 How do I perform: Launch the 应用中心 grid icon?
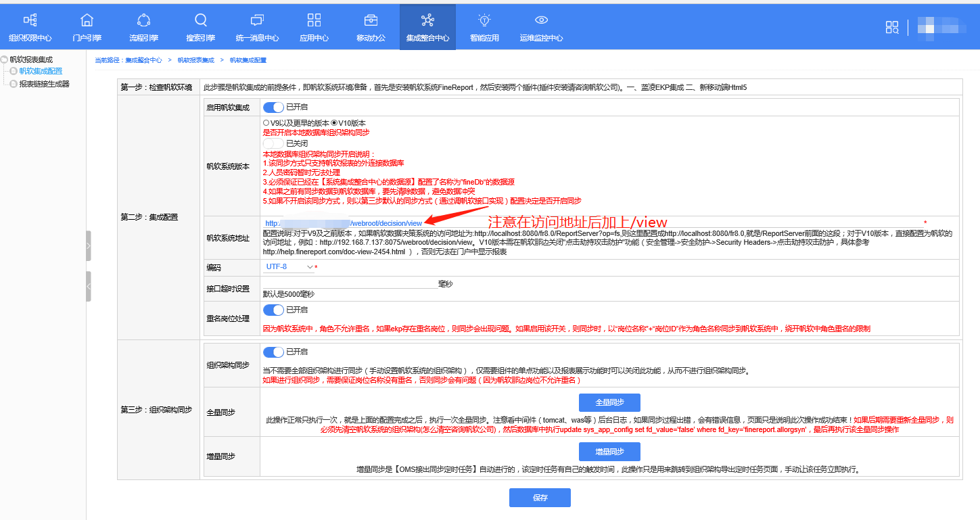(314, 20)
